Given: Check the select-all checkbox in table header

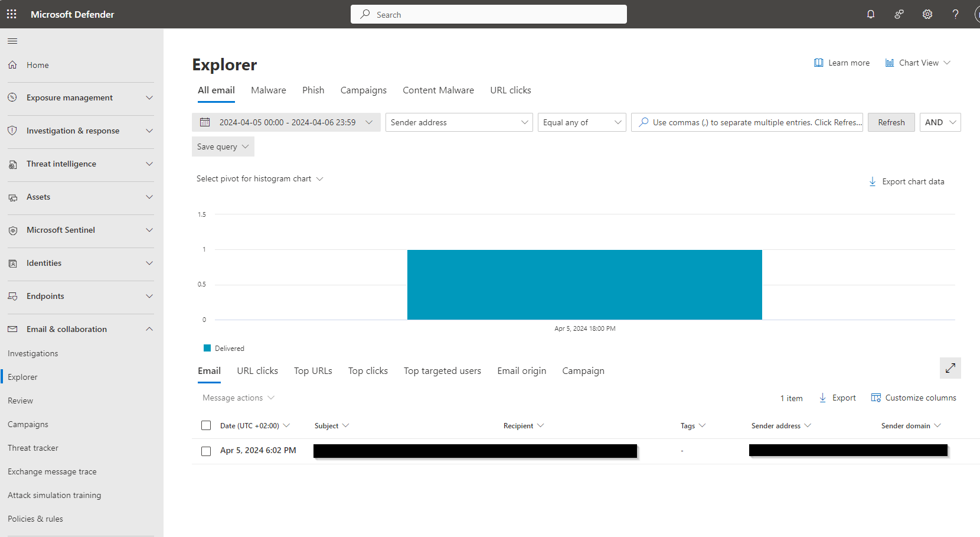Looking at the screenshot, I should [x=206, y=425].
